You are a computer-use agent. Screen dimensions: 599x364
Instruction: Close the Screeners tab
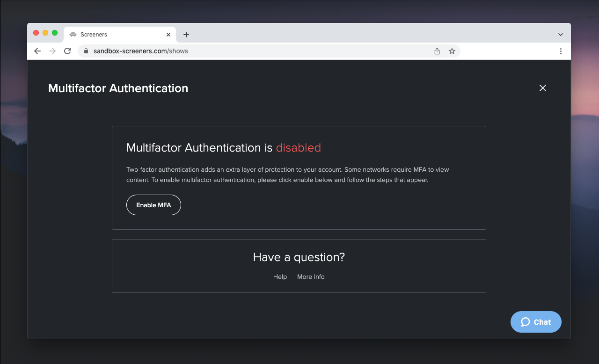[168, 34]
